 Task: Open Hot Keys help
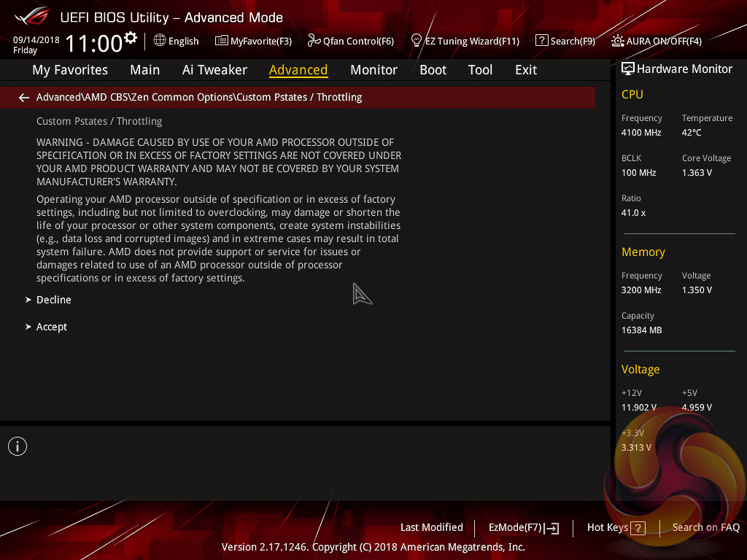(608, 528)
